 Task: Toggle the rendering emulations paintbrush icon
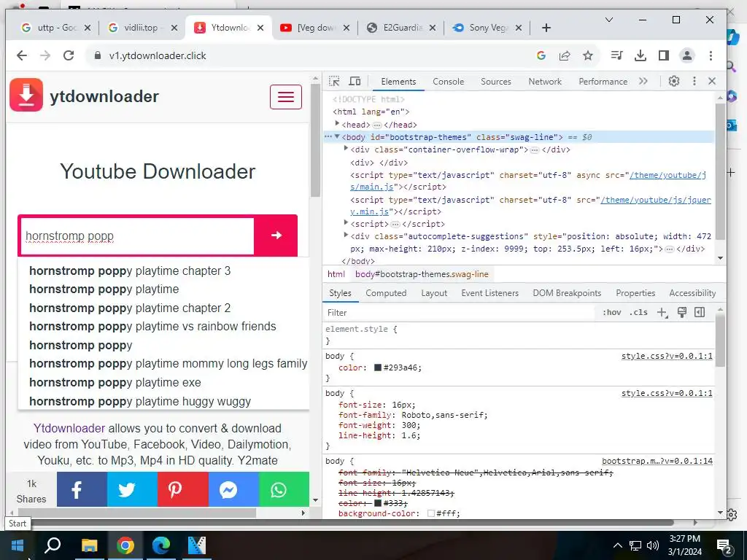click(682, 312)
